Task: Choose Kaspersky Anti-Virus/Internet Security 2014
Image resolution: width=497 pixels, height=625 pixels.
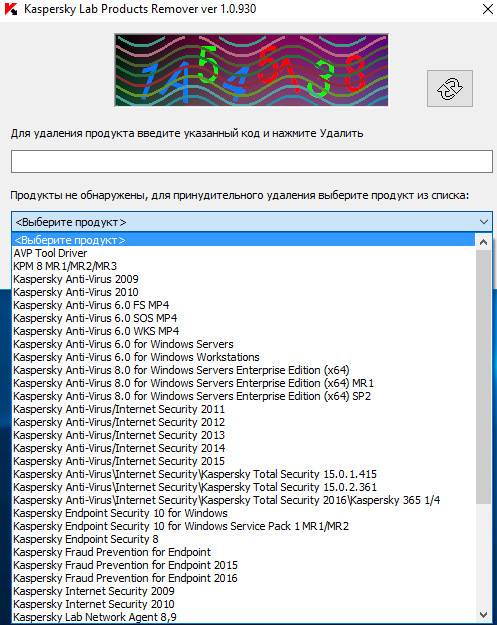Action: (x=244, y=448)
